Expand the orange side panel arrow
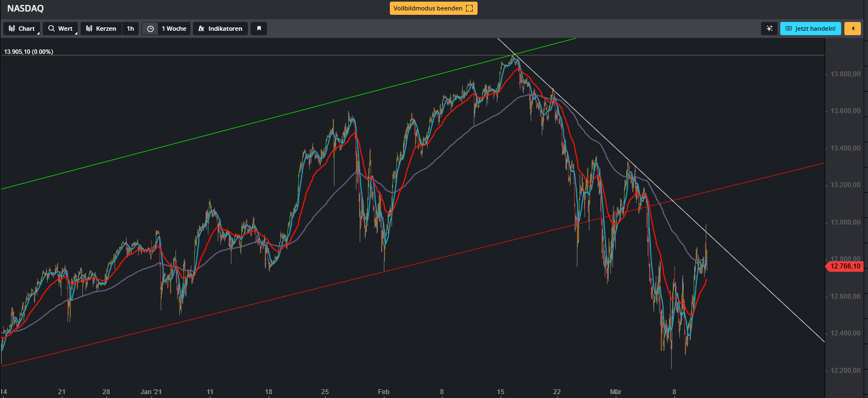Screen dimensions: 868x398 (x=853, y=29)
